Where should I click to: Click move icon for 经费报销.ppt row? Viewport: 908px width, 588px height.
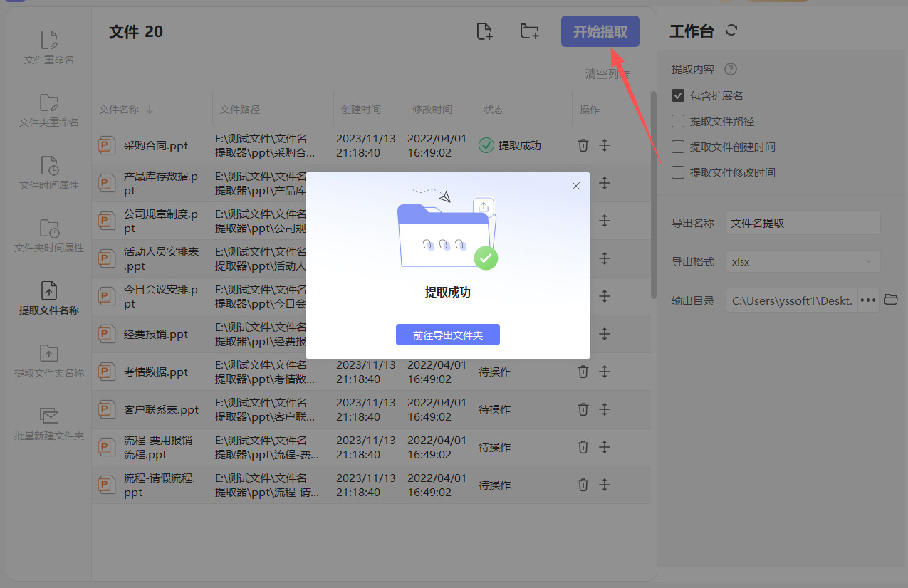tap(605, 334)
